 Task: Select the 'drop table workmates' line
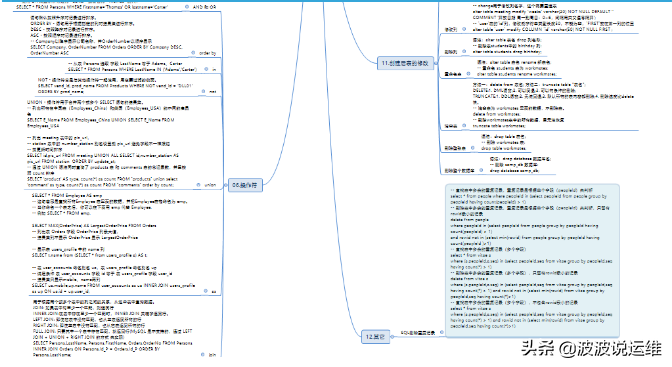(504, 148)
